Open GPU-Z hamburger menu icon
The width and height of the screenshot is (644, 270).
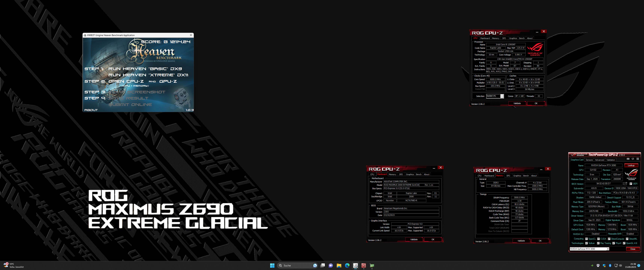click(x=637, y=159)
